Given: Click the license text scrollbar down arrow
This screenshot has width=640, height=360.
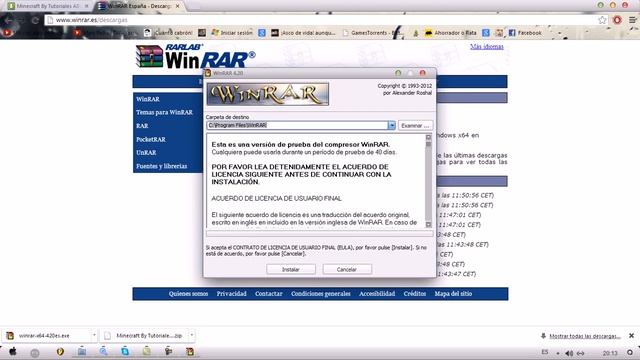Looking at the screenshot, I should tap(428, 224).
